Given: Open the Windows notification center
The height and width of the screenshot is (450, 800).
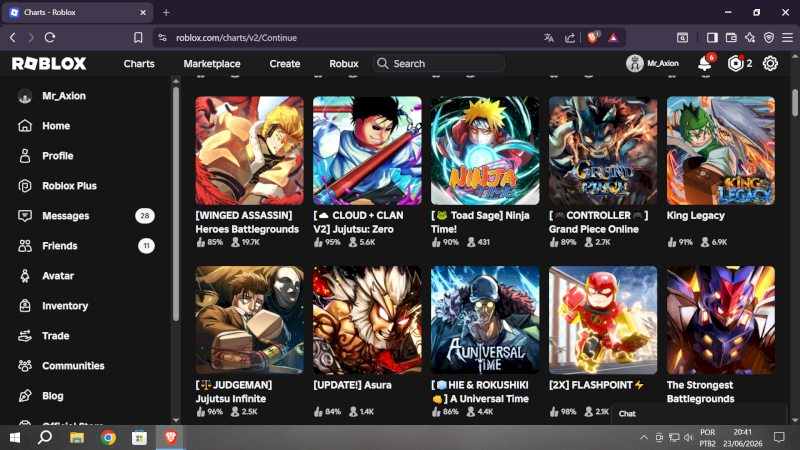Looking at the screenshot, I should point(779,437).
